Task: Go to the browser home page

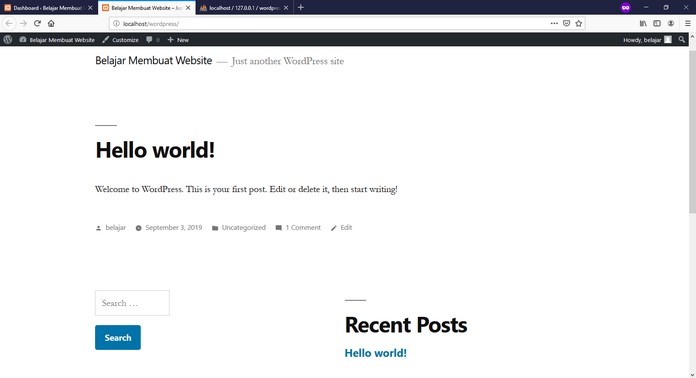Action: (x=51, y=24)
